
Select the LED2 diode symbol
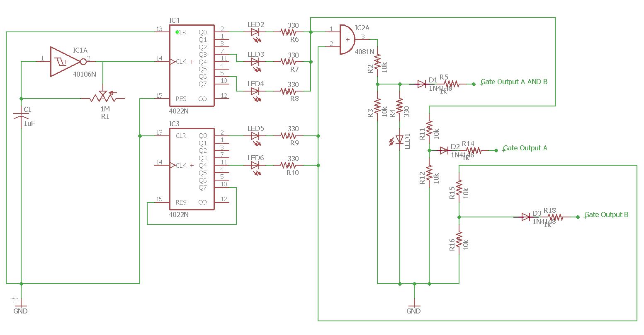pos(256,31)
